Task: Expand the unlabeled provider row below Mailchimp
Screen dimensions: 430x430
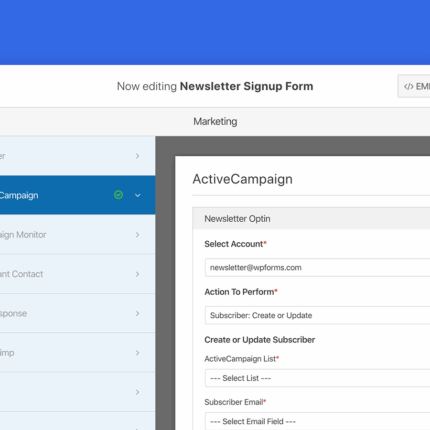Action: (x=137, y=392)
